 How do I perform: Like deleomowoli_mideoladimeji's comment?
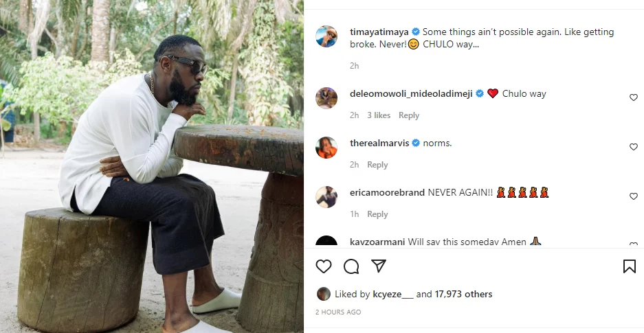pyautogui.click(x=634, y=97)
